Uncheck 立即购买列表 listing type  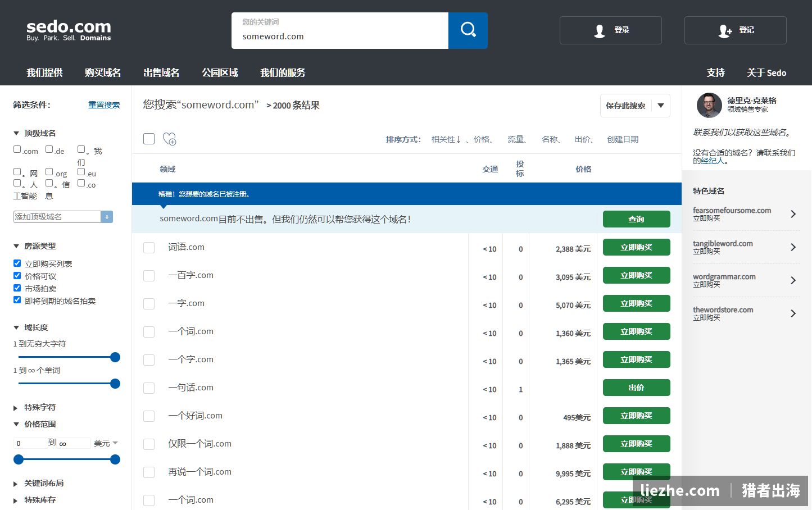[x=17, y=263]
